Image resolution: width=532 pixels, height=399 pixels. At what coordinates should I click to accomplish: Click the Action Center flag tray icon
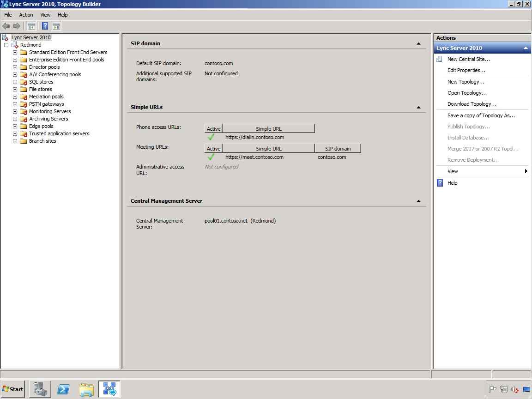point(493,389)
